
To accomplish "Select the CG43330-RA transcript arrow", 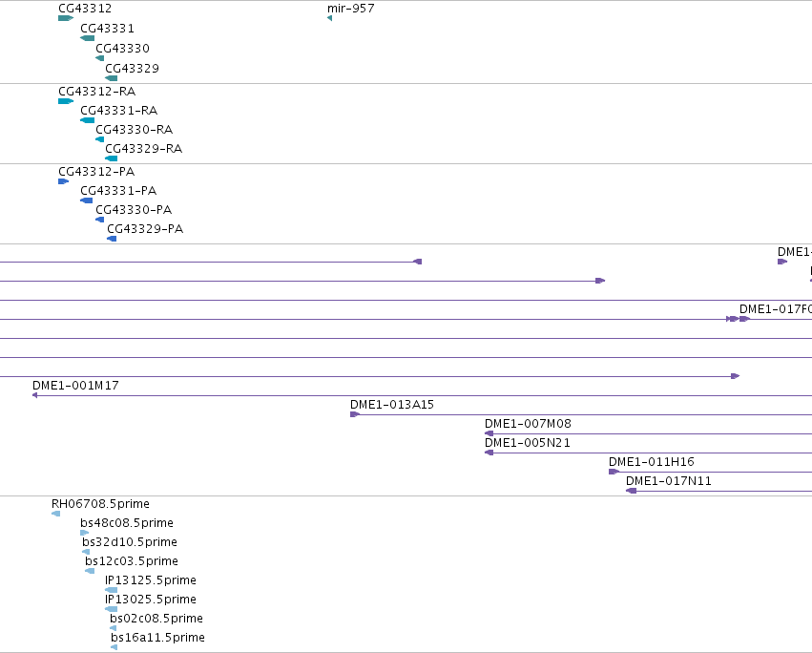I will point(100,139).
